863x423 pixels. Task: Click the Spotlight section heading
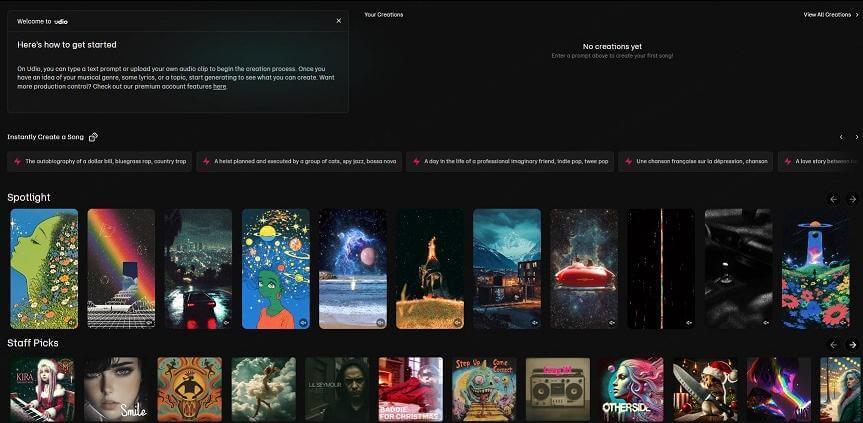[29, 197]
